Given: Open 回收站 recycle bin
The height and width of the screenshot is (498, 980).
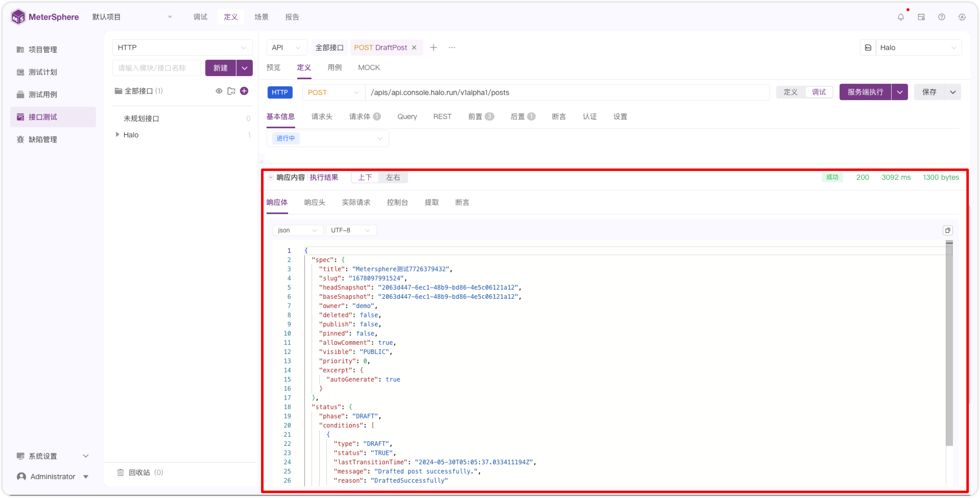Looking at the screenshot, I should click(140, 472).
